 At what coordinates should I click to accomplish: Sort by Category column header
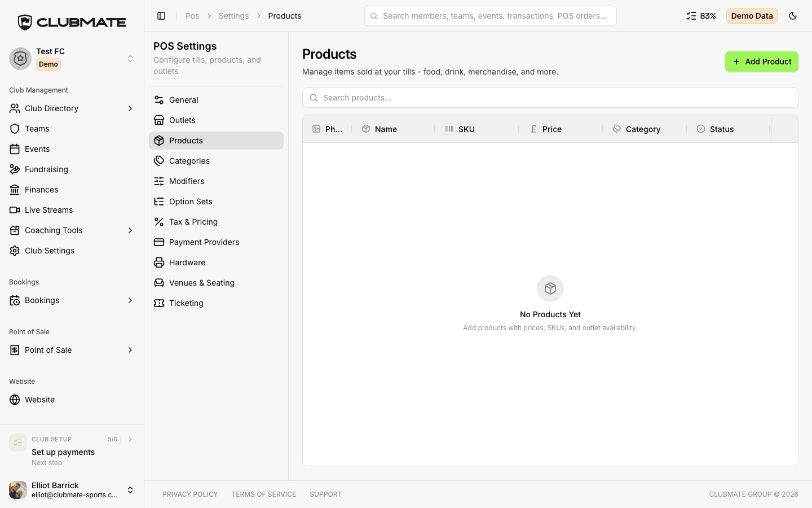pos(645,129)
